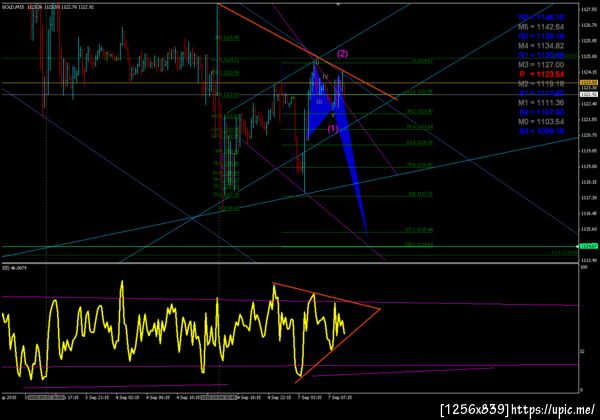Click the magenta (2) wave label

[x=342, y=54]
